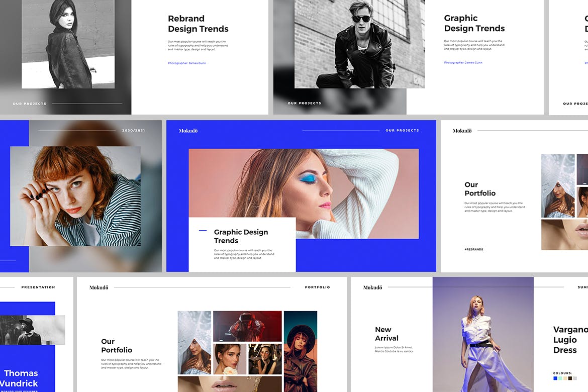This screenshot has height=392, width=588.
Task: Click the red-haired woman in striped shirt photo
Action: [75, 196]
